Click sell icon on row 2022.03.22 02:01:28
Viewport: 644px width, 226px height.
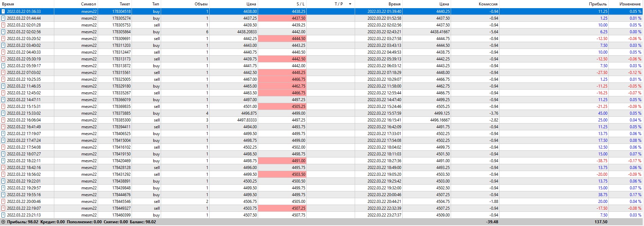3,25
